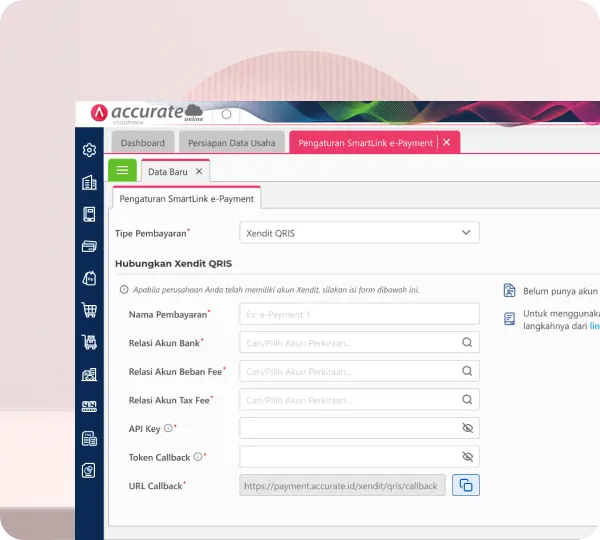Click the API Key info icon
The width and height of the screenshot is (600, 540).
(168, 428)
